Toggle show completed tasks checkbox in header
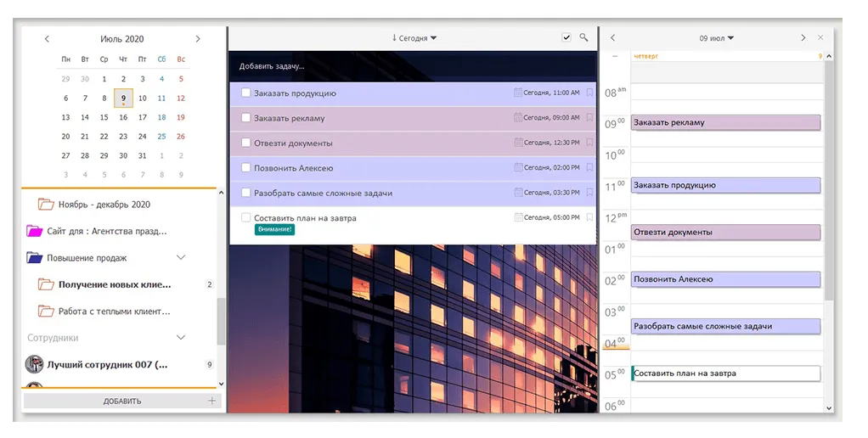 566,37
